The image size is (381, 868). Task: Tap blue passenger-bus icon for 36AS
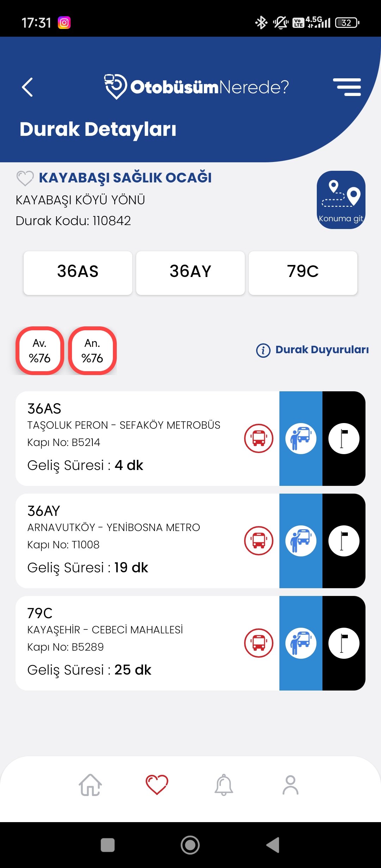pos(301,438)
